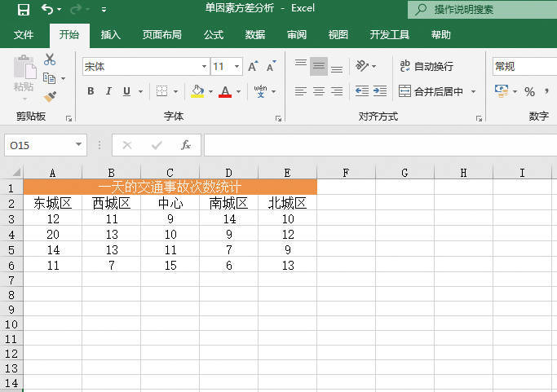Toggle Wrap Text (自动换行)
Viewport: 557px width, 392px height.
(426, 66)
